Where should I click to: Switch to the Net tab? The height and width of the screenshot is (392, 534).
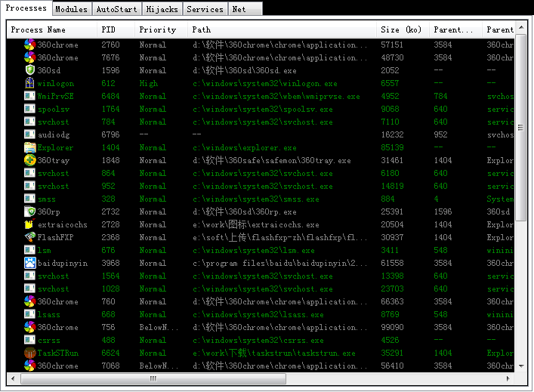(x=245, y=9)
